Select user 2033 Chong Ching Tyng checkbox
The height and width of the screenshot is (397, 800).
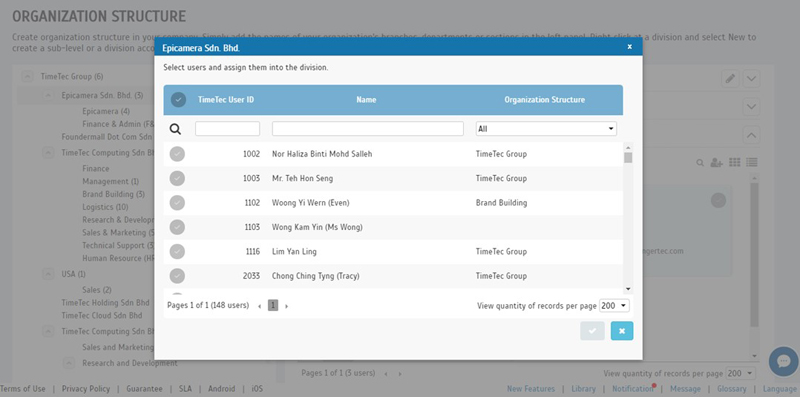[177, 276]
